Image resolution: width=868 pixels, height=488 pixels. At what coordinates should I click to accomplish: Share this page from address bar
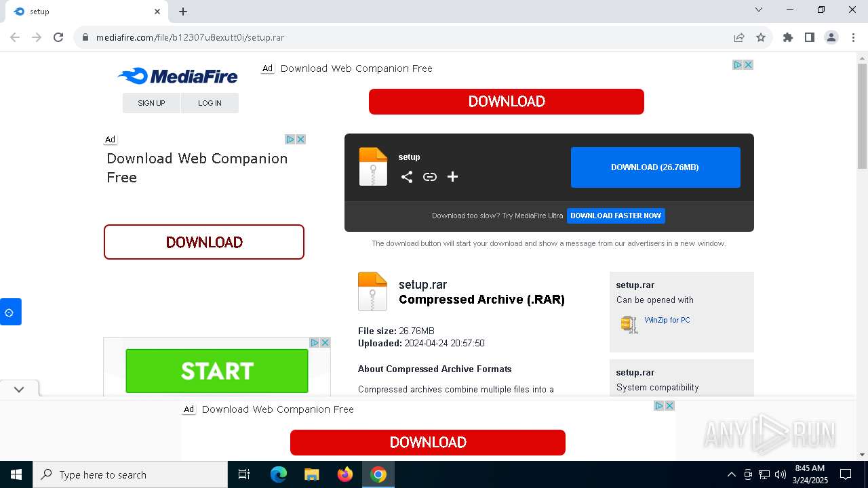click(739, 37)
